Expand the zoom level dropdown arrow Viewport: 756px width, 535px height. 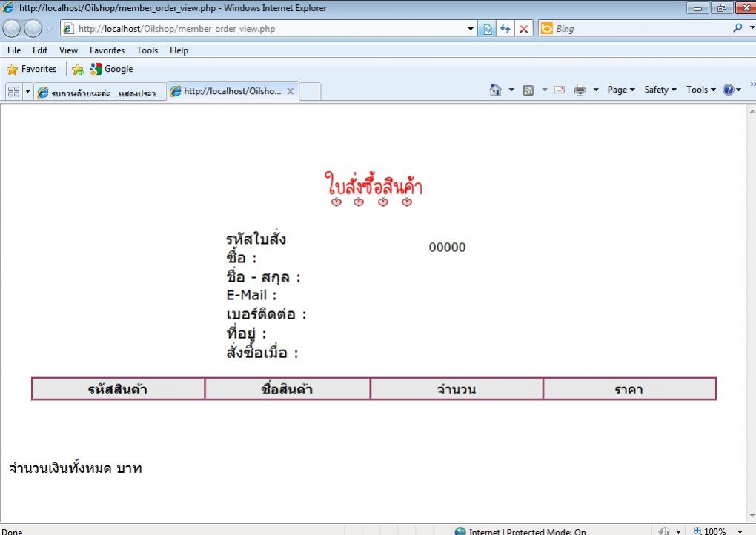740,531
